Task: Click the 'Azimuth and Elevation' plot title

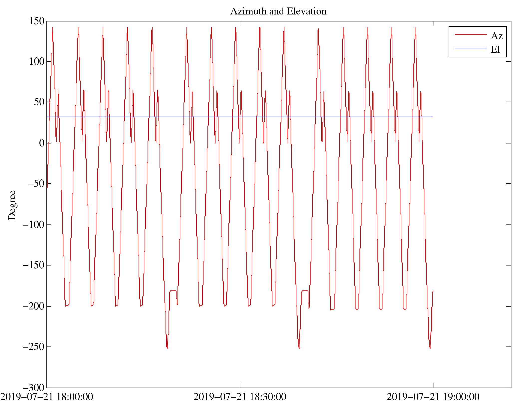Action: [278, 11]
